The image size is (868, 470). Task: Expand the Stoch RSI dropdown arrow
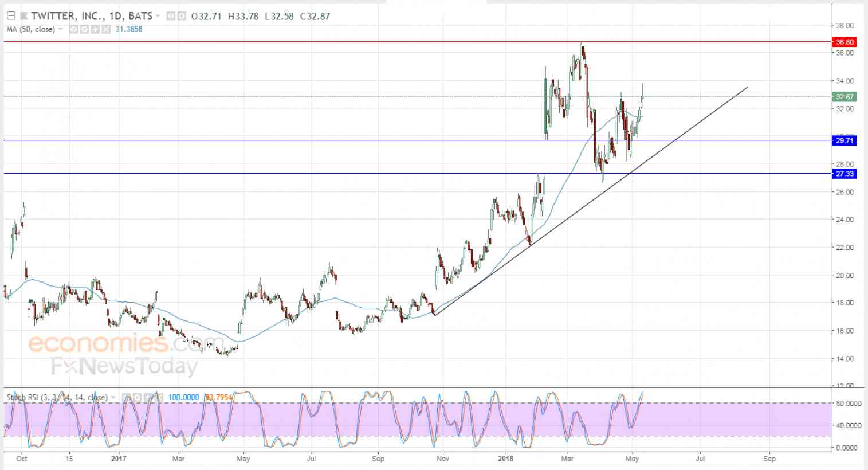click(x=112, y=397)
